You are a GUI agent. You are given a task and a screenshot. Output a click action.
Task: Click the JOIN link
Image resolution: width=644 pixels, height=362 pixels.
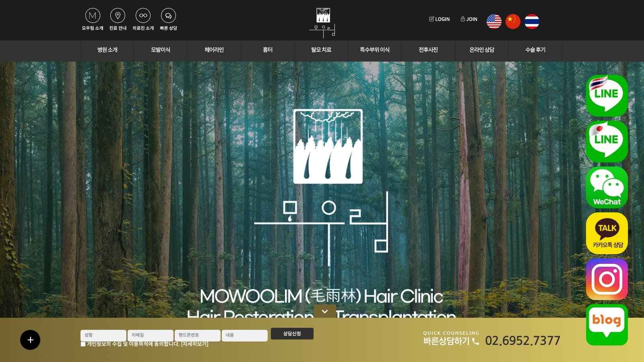point(469,19)
